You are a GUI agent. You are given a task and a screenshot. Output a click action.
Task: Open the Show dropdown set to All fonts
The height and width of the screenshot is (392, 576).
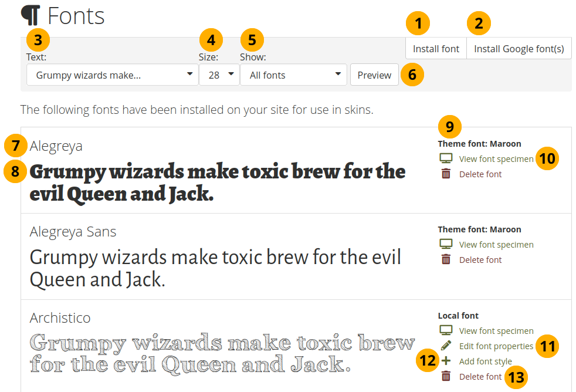[x=294, y=75]
